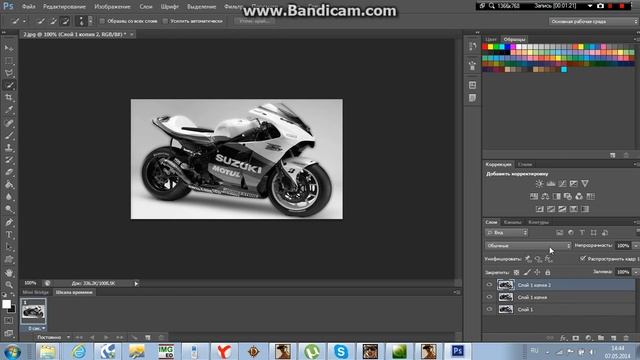Hide layer Слой 1 копия

coord(489,297)
